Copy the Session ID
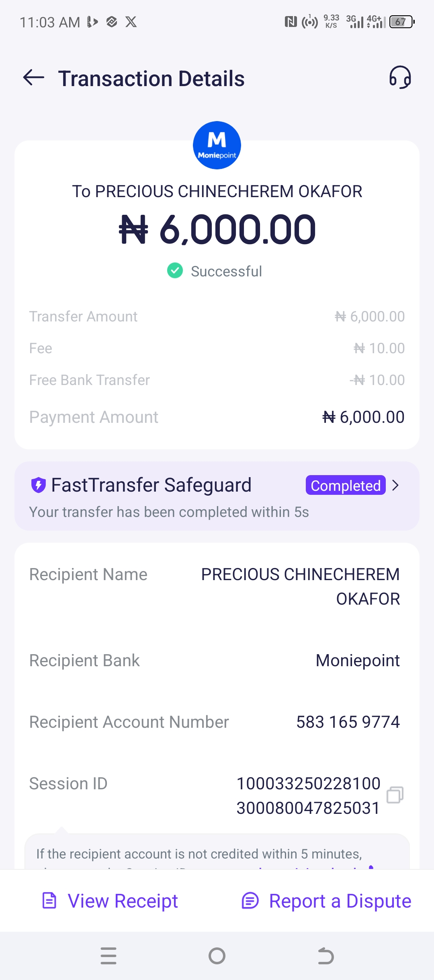The width and height of the screenshot is (434, 980). [395, 795]
